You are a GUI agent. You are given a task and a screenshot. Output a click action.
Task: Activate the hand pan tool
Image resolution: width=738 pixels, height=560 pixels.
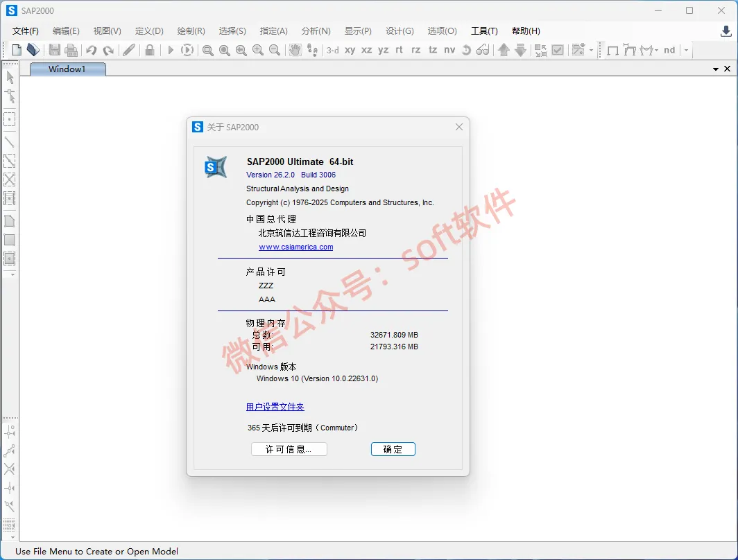point(295,50)
